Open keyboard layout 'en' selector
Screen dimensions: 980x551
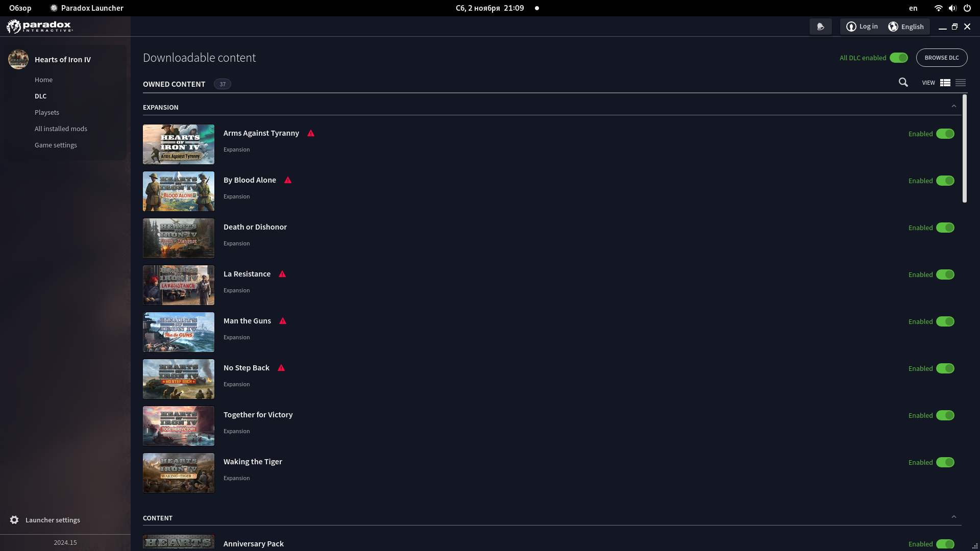913,8
